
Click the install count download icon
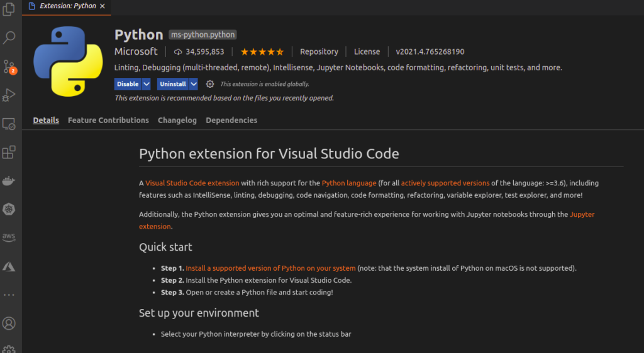coord(178,52)
